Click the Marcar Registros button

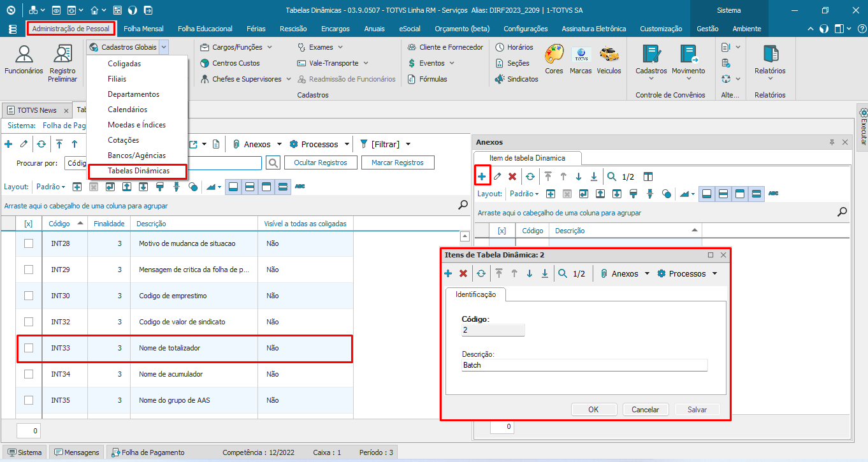click(398, 162)
